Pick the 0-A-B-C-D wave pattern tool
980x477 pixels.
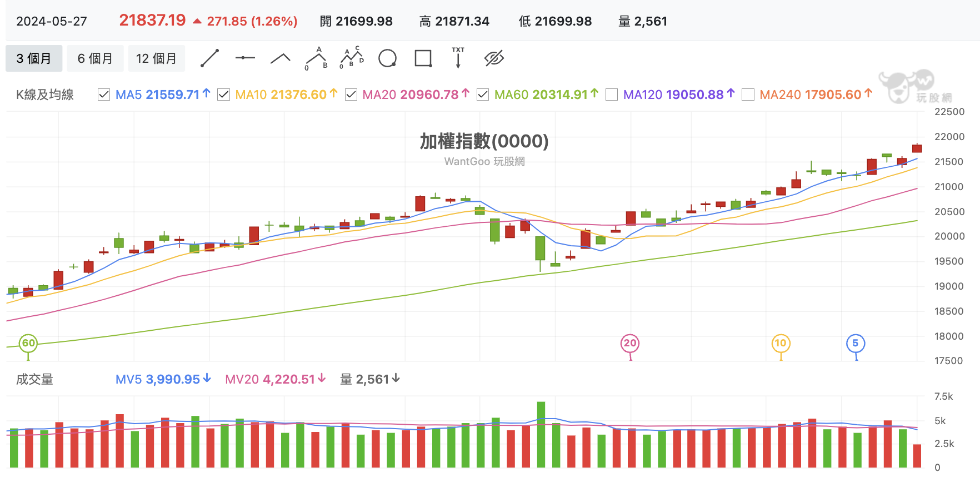352,58
